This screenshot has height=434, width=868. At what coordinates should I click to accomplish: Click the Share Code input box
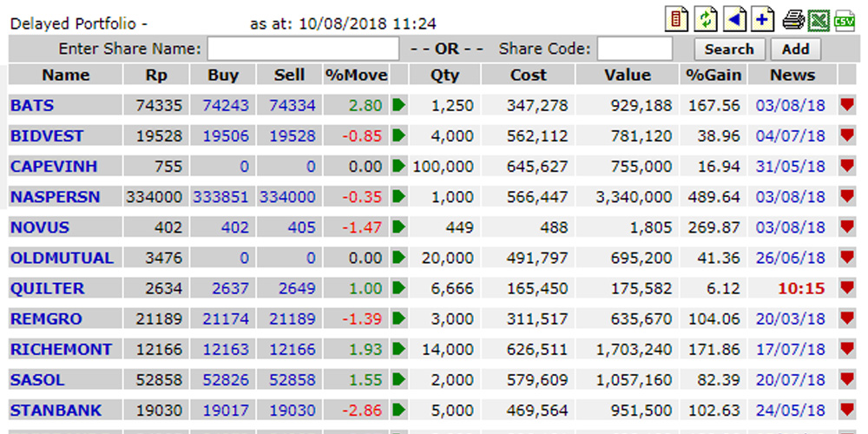click(635, 49)
